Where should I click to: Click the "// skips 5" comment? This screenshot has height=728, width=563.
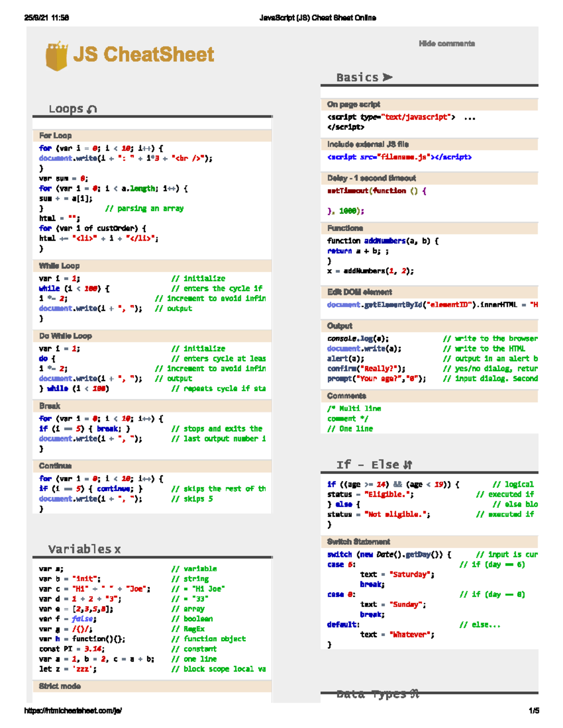coord(192,499)
